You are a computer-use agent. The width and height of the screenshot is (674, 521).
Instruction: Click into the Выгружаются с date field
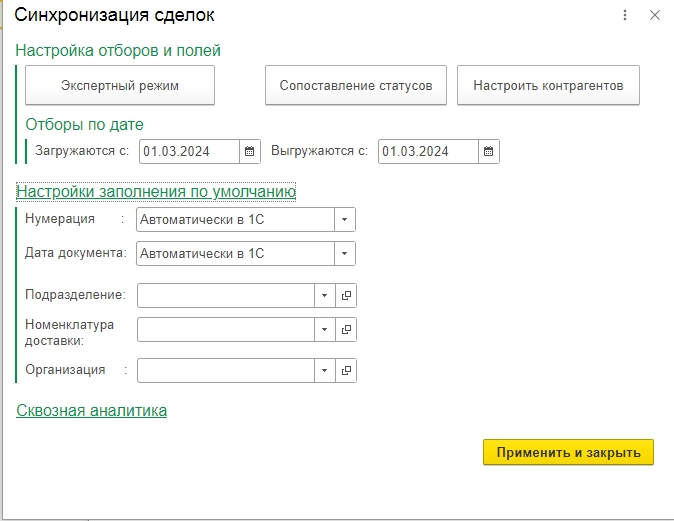coord(426,152)
